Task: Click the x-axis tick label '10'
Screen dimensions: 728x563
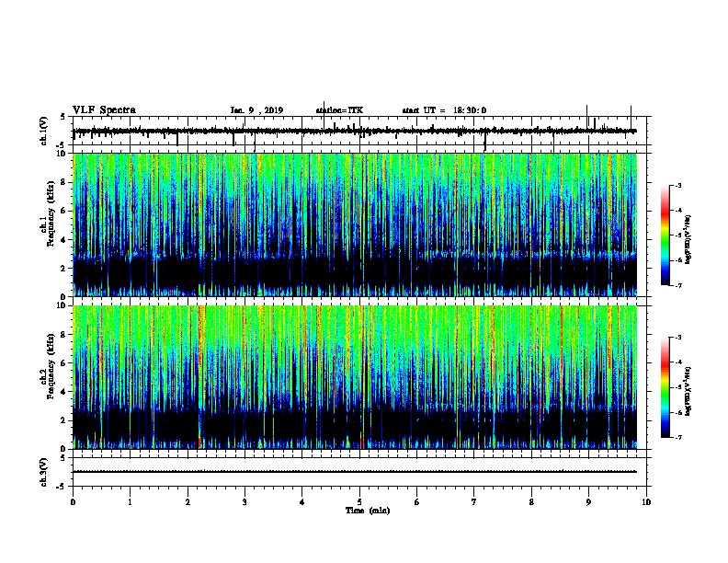Action: 646,502
